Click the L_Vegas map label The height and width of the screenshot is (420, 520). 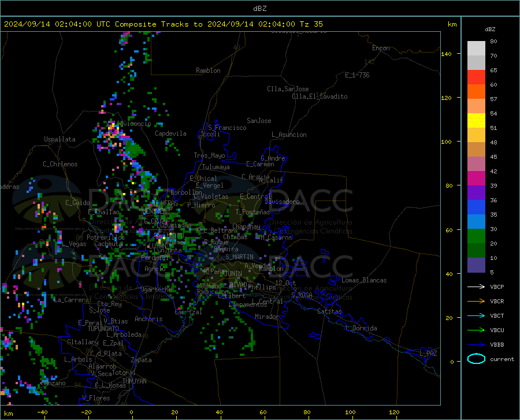coord(74,244)
